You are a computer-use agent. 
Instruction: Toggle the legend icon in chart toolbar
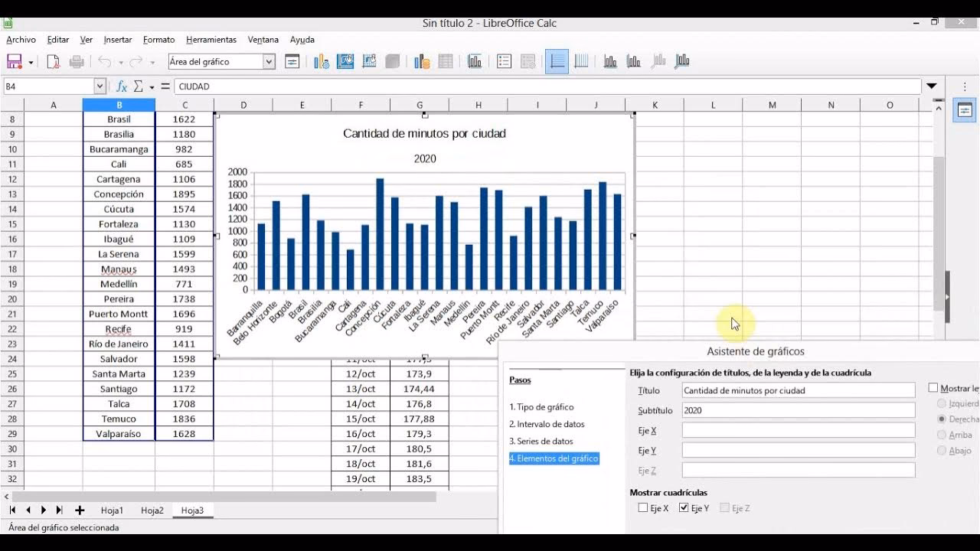[504, 62]
